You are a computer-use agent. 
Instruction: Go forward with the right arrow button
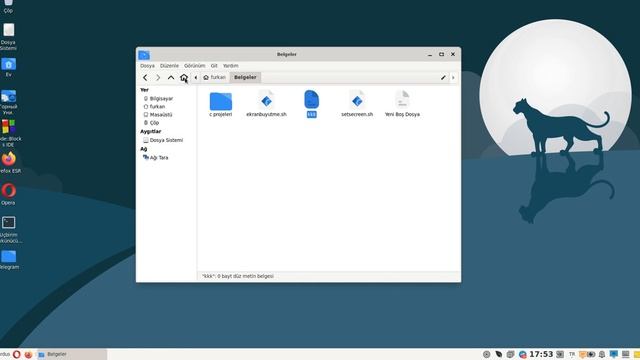click(158, 78)
